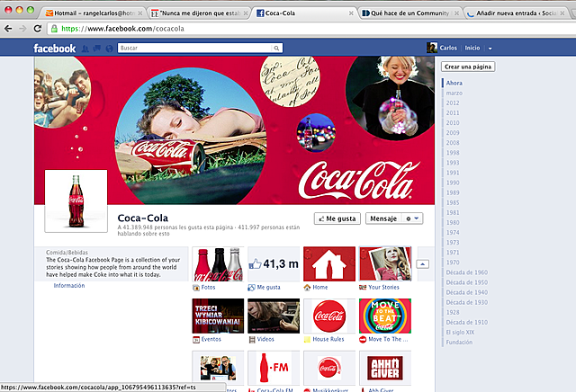Image resolution: width=576 pixels, height=392 pixels.
Task: Close the Qué hace de un Community tab
Action: point(456,13)
